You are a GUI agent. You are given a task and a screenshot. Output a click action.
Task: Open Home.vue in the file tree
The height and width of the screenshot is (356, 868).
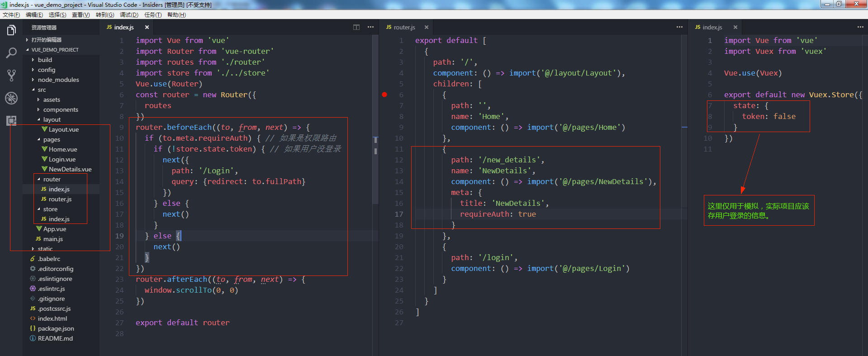tap(61, 149)
